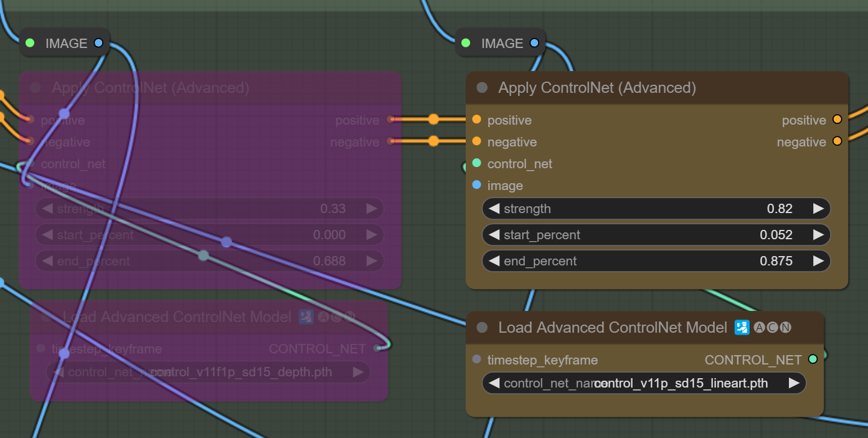
Task: Collapse the lineart Load Advanced ControlNet Model node via its dot
Action: coord(482,328)
